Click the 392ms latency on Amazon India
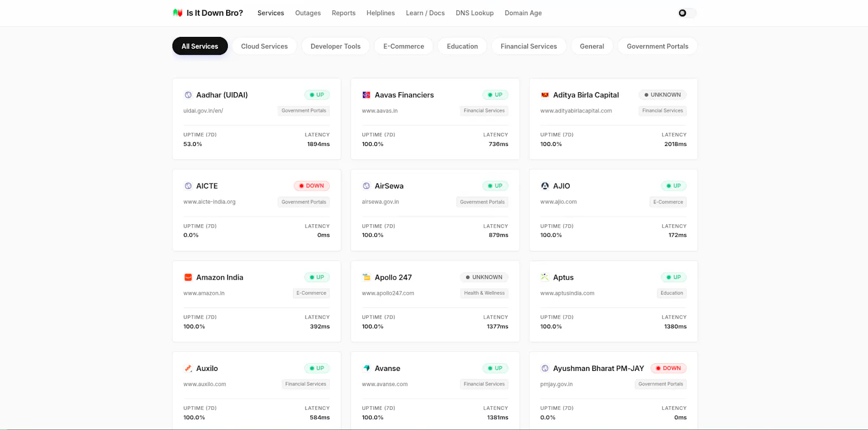Viewport: 868px width, 430px height. [x=320, y=327]
